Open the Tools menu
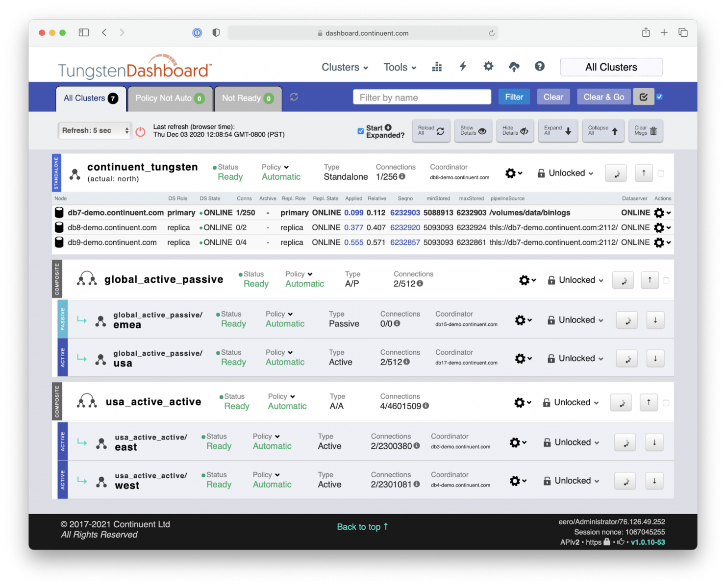The height and width of the screenshot is (588, 726). 400,67
